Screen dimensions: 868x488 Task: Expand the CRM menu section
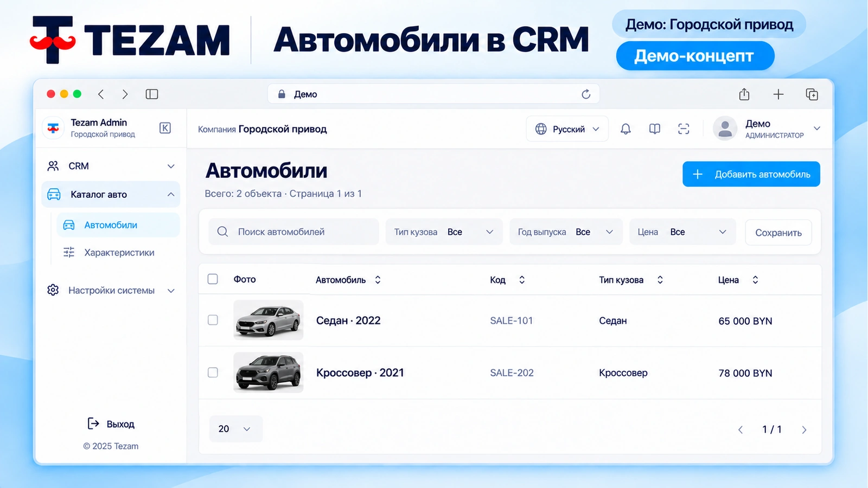111,166
